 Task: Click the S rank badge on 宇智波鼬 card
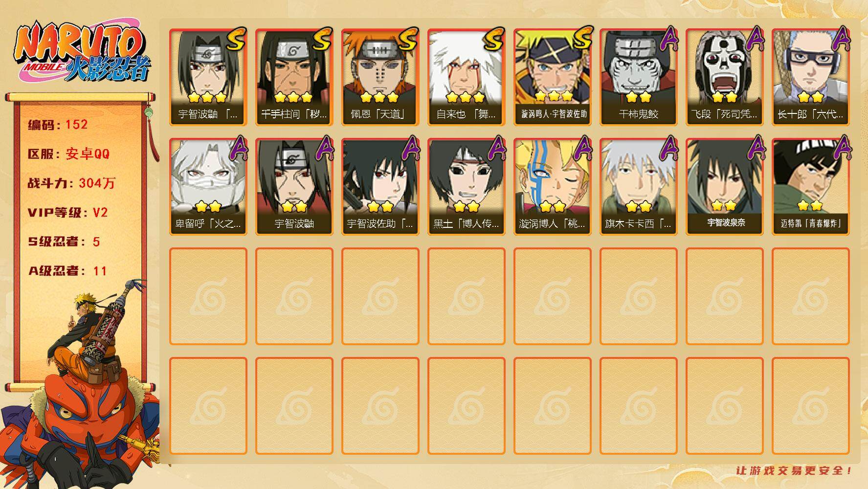pyautogui.click(x=236, y=39)
